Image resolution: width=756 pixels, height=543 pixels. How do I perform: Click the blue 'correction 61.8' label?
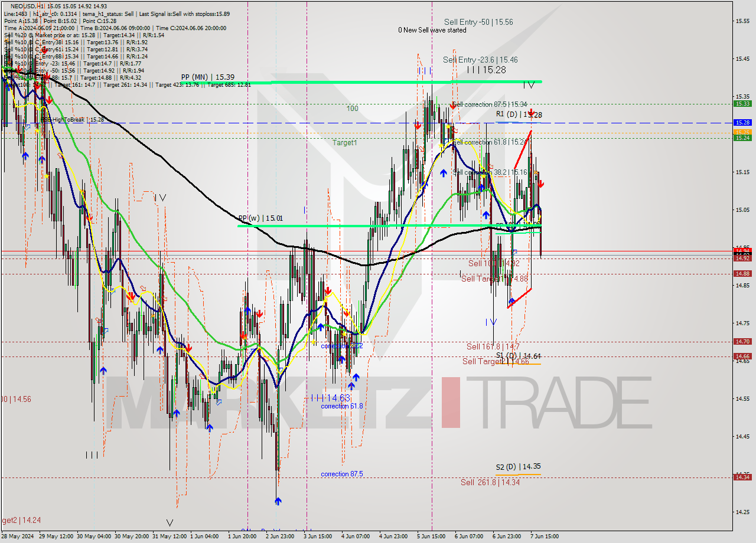pos(342,406)
